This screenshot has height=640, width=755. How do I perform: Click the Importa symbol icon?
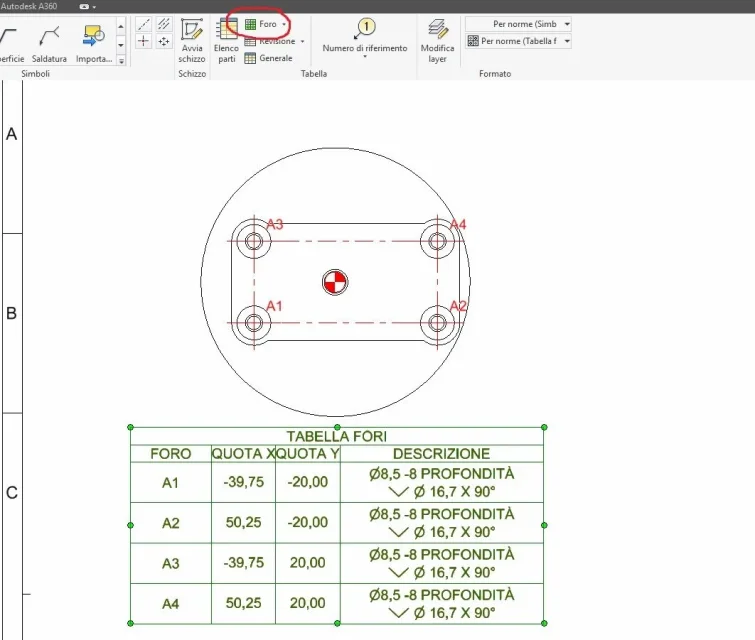(94, 44)
